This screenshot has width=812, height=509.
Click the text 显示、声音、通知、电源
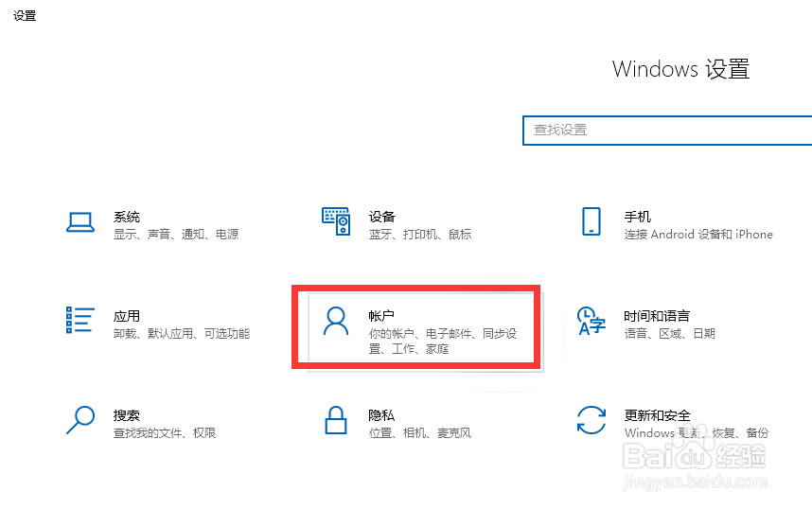click(x=176, y=235)
